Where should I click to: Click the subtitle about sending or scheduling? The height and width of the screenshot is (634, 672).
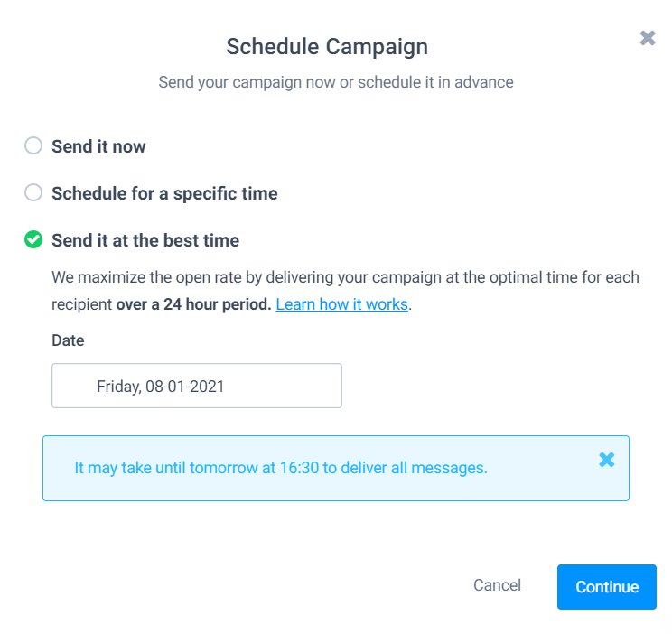pos(336,82)
